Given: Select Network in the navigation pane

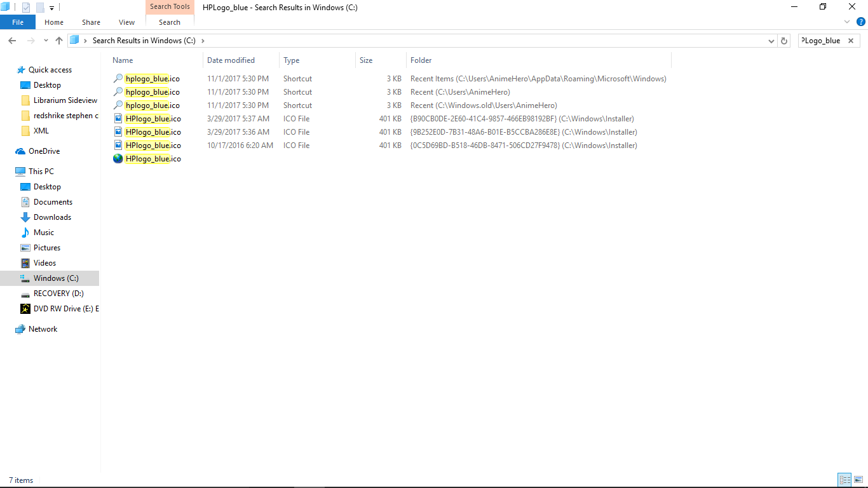Looking at the screenshot, I should 43,329.
